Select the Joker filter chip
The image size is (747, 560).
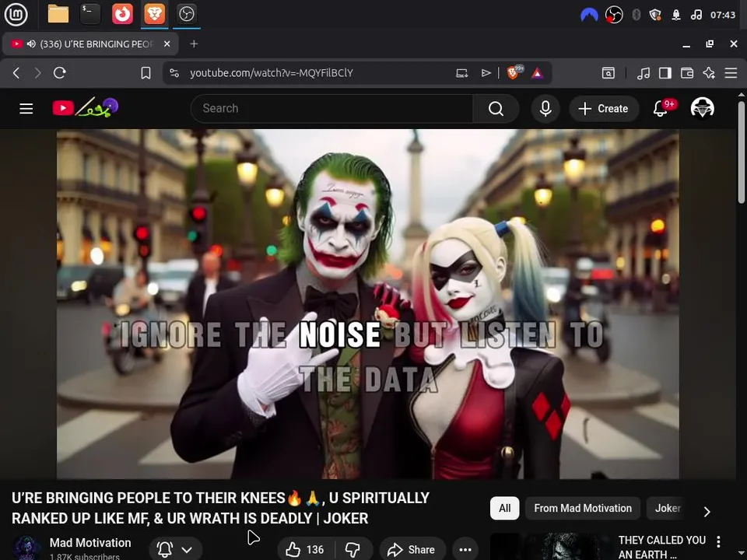(668, 508)
